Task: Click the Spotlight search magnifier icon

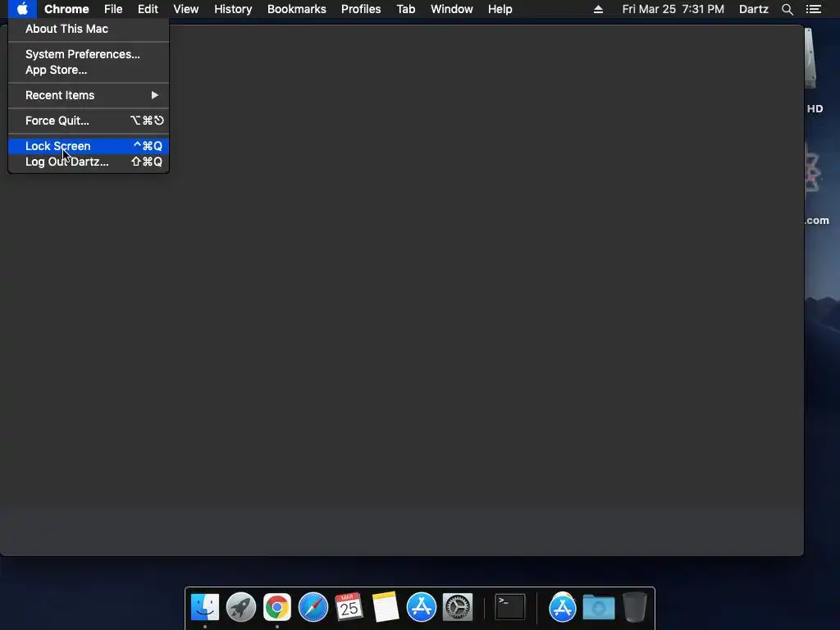Action: (787, 9)
